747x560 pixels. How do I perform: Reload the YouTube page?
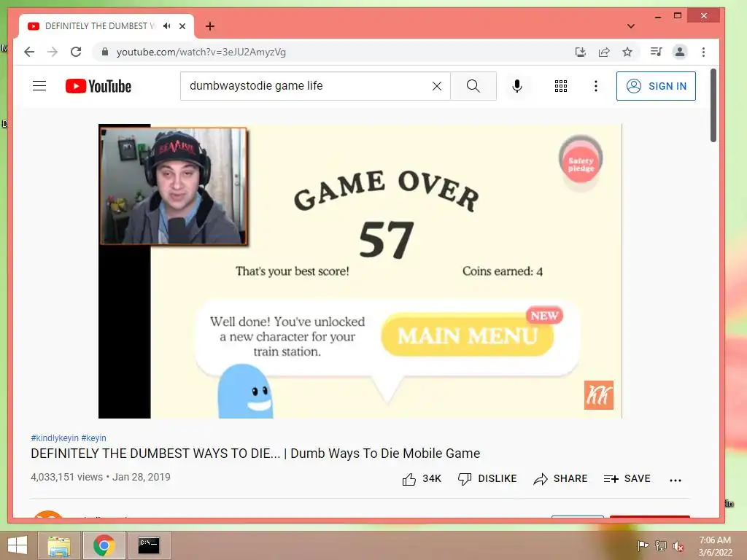(76, 52)
